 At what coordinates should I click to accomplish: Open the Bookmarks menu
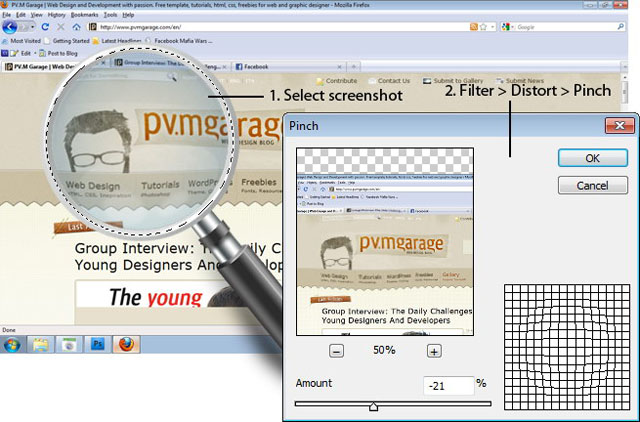point(84,15)
